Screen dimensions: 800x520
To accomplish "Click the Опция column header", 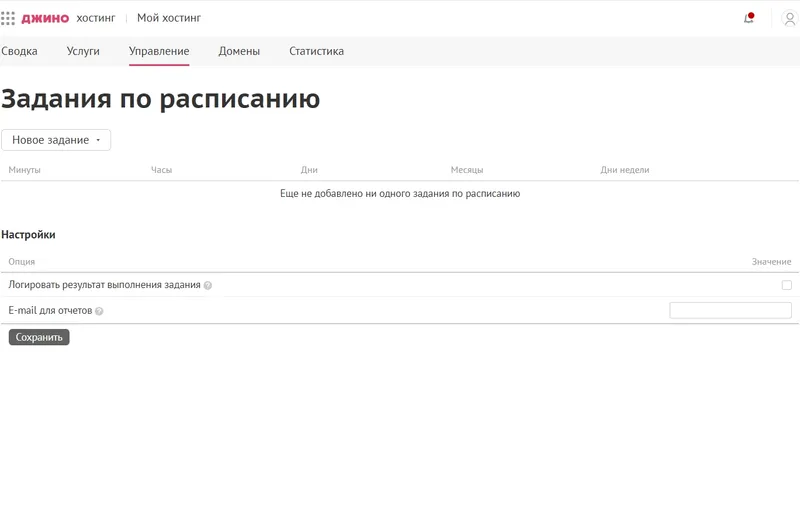I will tap(21, 262).
